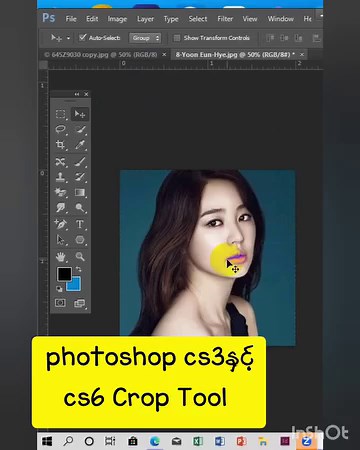The height and width of the screenshot is (450, 360).
Task: Open Task View on the taskbar
Action: 110,441
